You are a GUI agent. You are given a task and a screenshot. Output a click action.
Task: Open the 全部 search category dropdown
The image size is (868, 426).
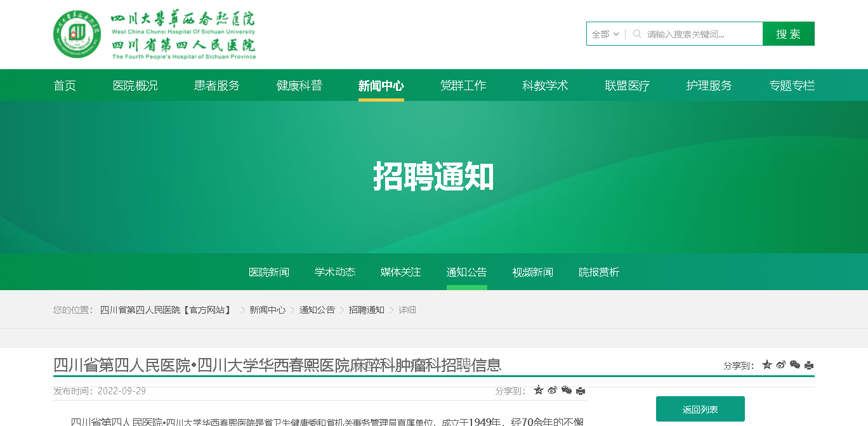point(605,34)
